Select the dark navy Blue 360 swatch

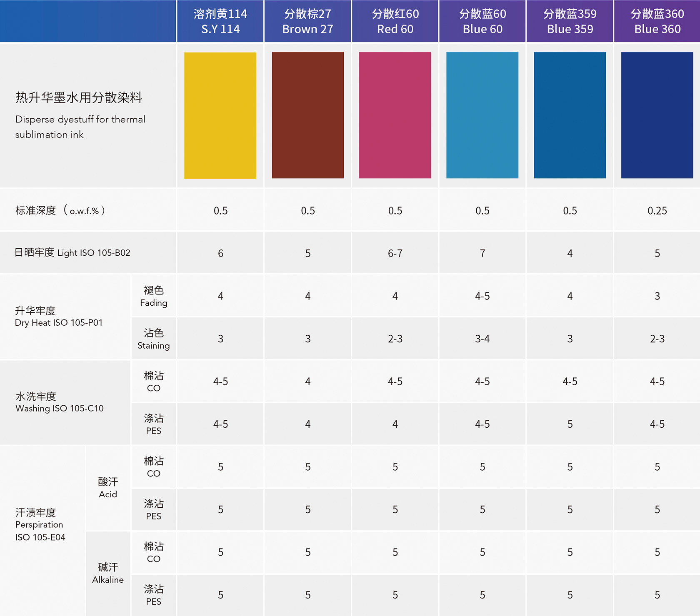click(x=657, y=115)
